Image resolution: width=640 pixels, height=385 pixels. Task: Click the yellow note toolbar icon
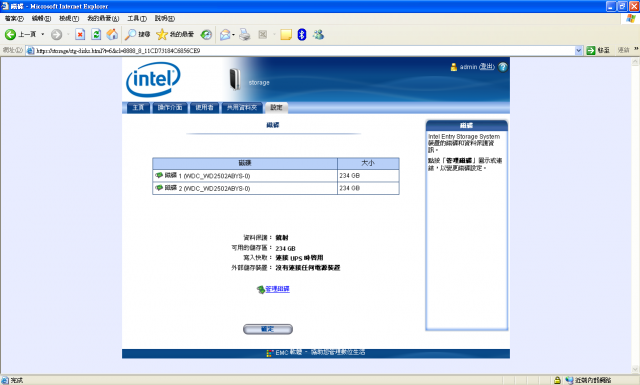[x=286, y=35]
